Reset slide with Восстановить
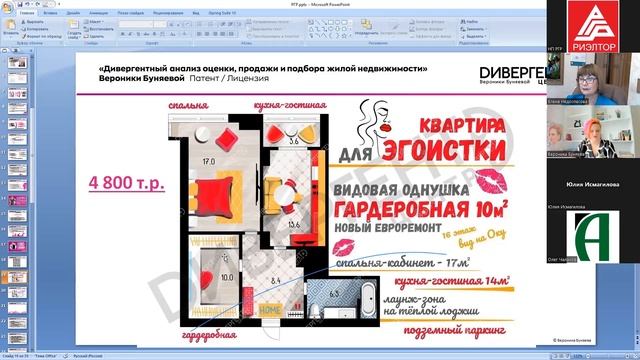The height and width of the screenshot is (360, 640). (x=98, y=29)
